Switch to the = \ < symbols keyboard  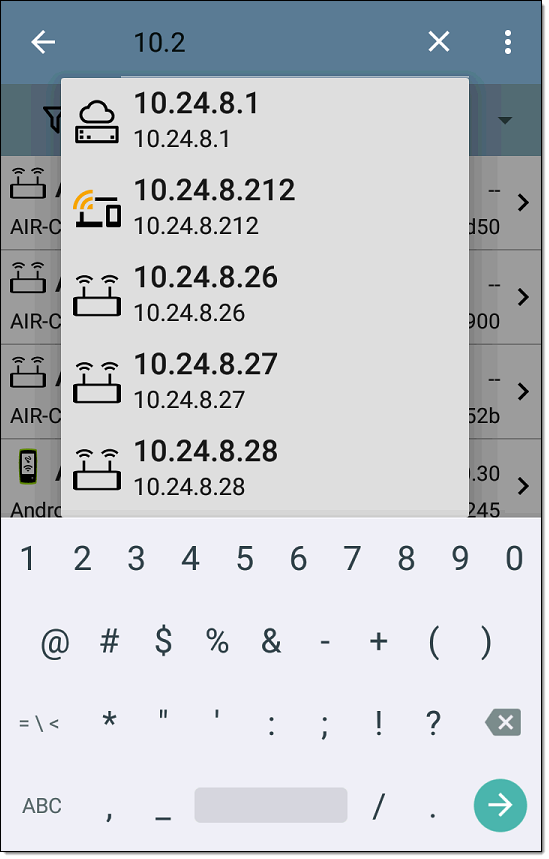pyautogui.click(x=39, y=724)
